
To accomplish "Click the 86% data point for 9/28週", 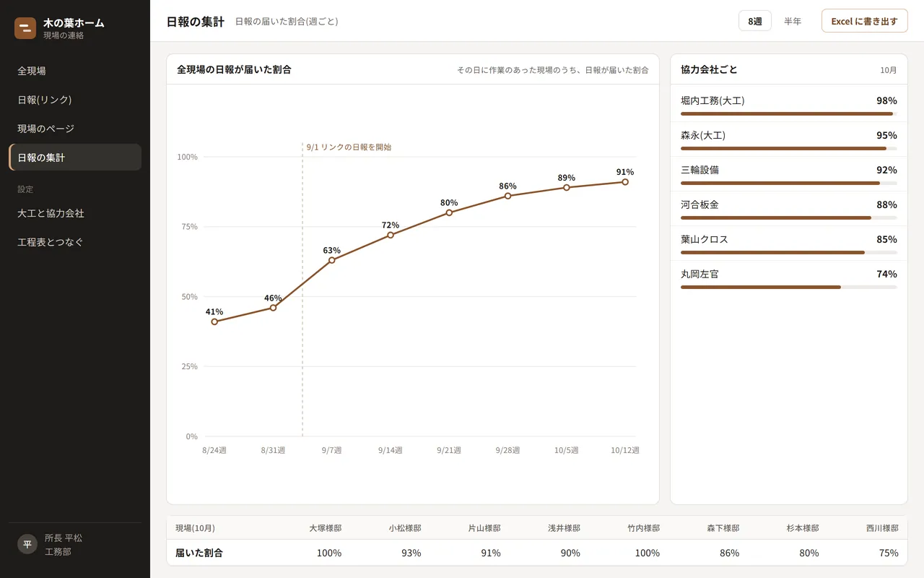I will pyautogui.click(x=507, y=196).
